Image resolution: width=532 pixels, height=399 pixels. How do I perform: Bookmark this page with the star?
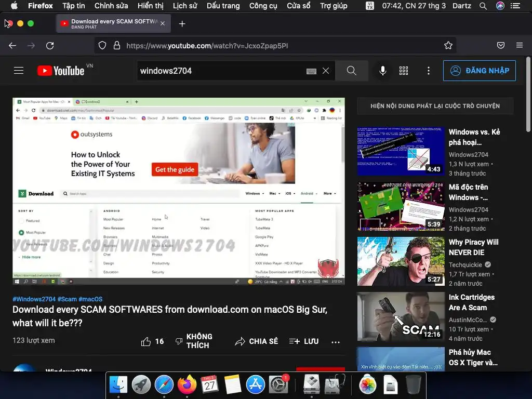pyautogui.click(x=448, y=46)
